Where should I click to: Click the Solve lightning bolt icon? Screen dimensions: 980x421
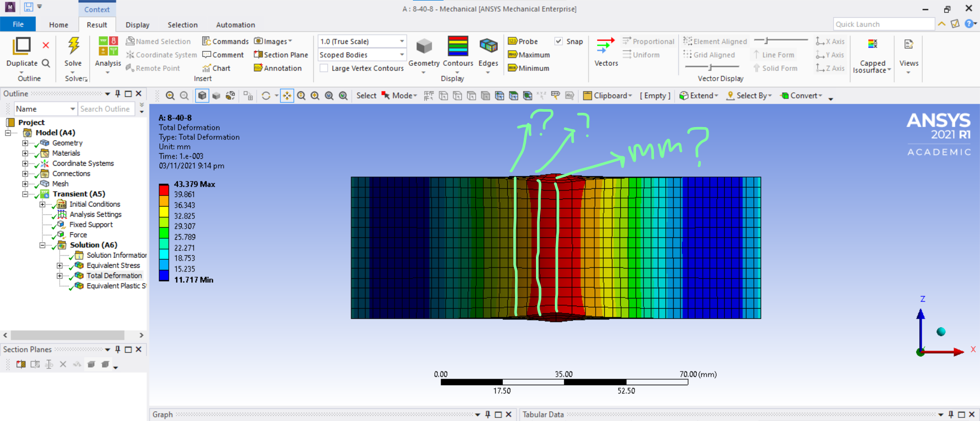click(x=73, y=46)
